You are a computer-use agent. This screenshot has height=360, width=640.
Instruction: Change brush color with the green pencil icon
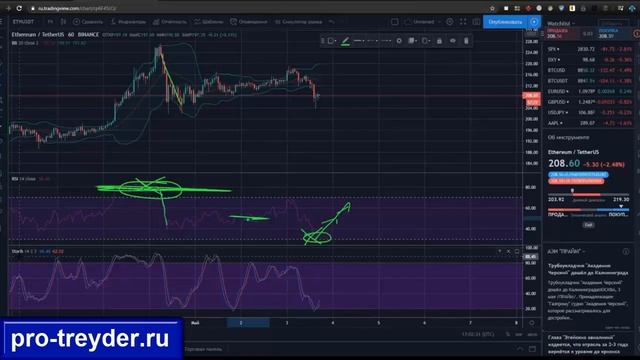click(345, 41)
